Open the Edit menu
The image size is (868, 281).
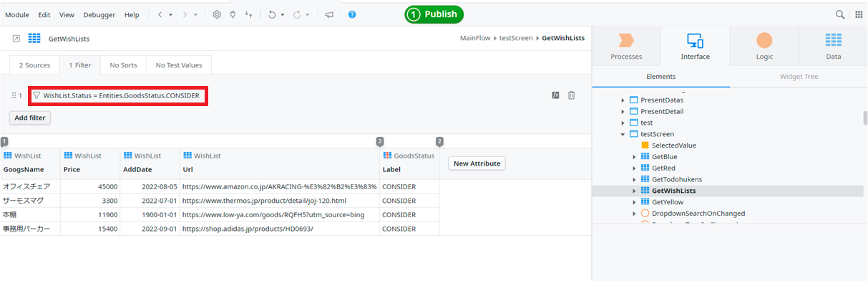click(x=44, y=14)
